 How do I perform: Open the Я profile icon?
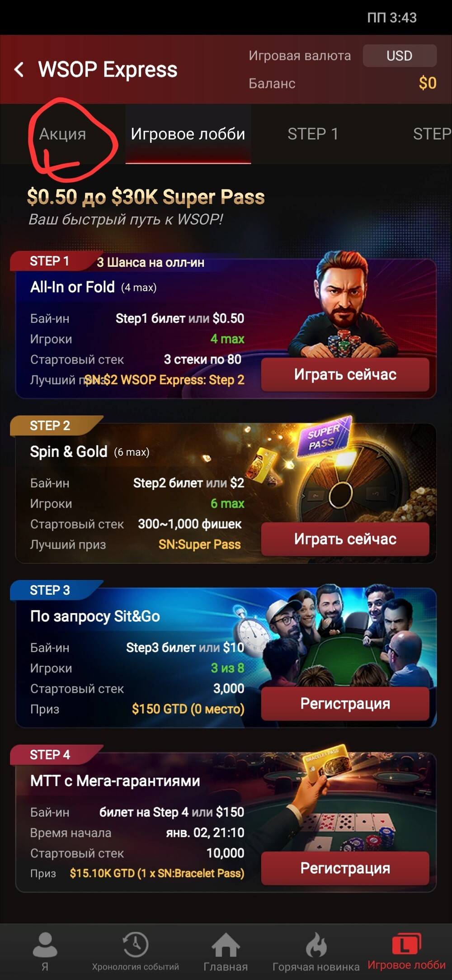[45, 945]
